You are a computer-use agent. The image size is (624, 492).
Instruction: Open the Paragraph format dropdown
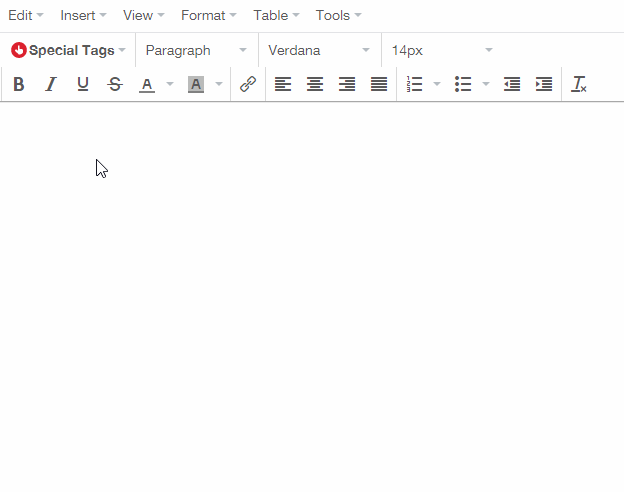tap(196, 51)
